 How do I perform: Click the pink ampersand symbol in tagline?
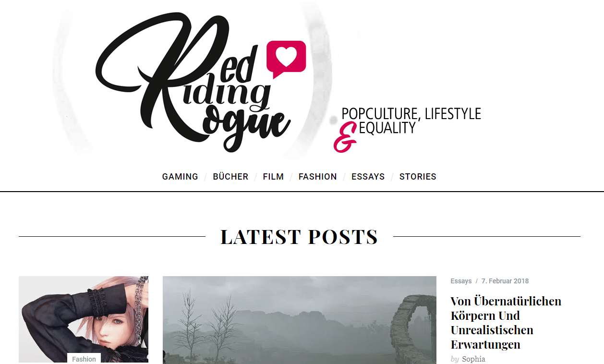pos(345,137)
